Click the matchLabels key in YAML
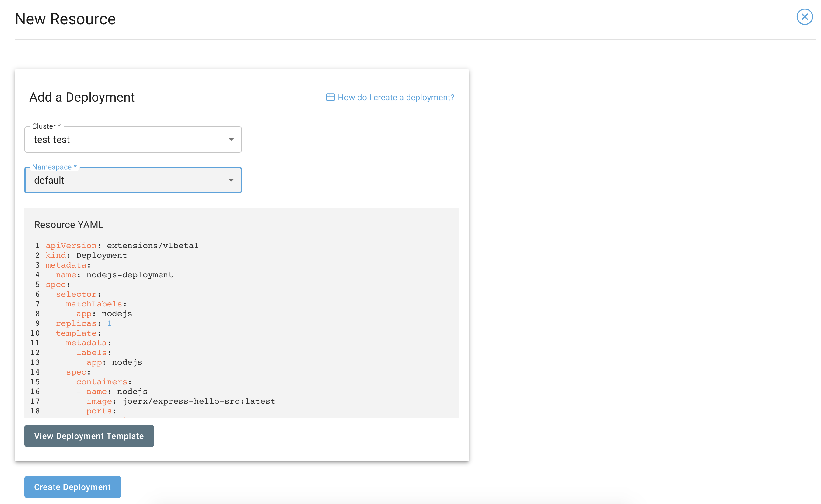821x504 pixels. [x=94, y=304]
